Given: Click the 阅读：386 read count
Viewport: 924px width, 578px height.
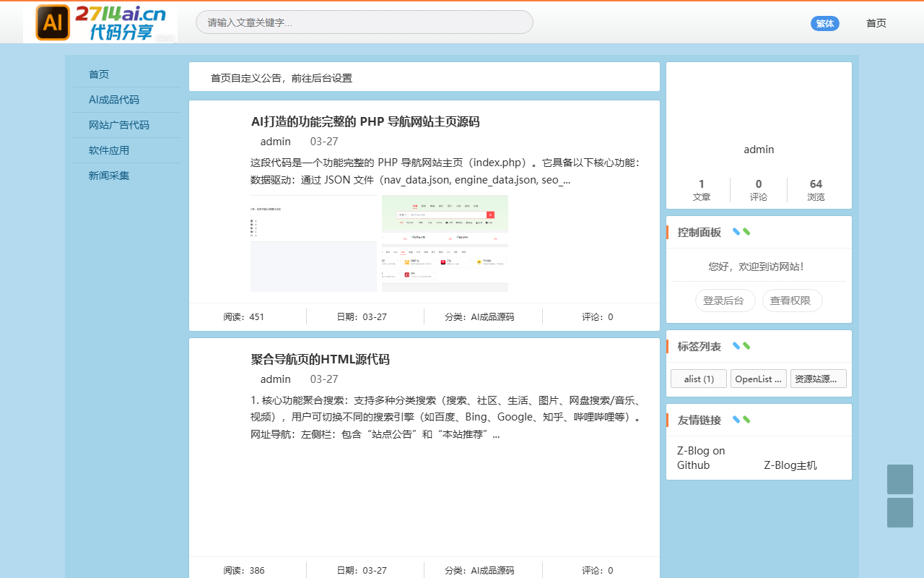Looking at the screenshot, I should 244,571.
